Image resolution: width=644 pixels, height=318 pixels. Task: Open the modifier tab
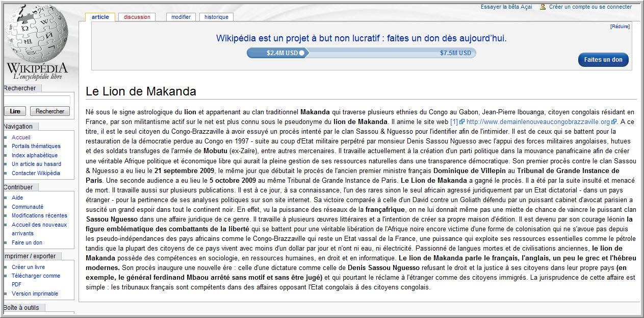pos(181,17)
